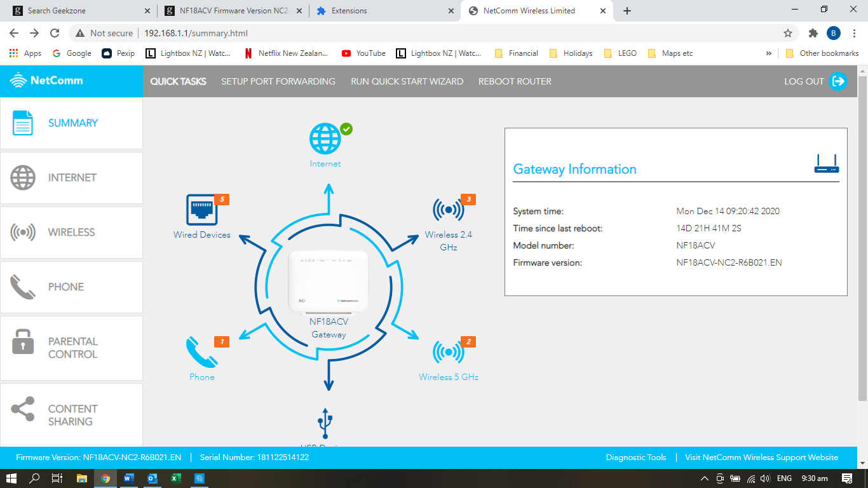The width and height of the screenshot is (868, 488).
Task: Visit NetComm Wireless Support Website link
Action: pos(761,457)
